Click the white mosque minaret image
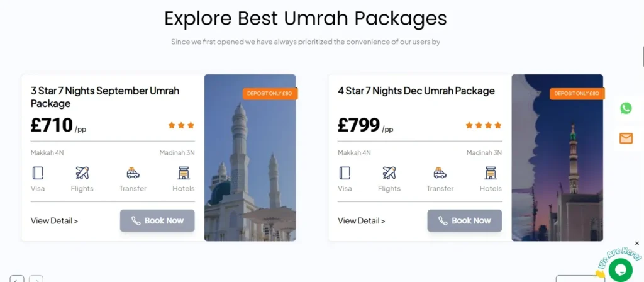The height and width of the screenshot is (282, 644). 250,157
